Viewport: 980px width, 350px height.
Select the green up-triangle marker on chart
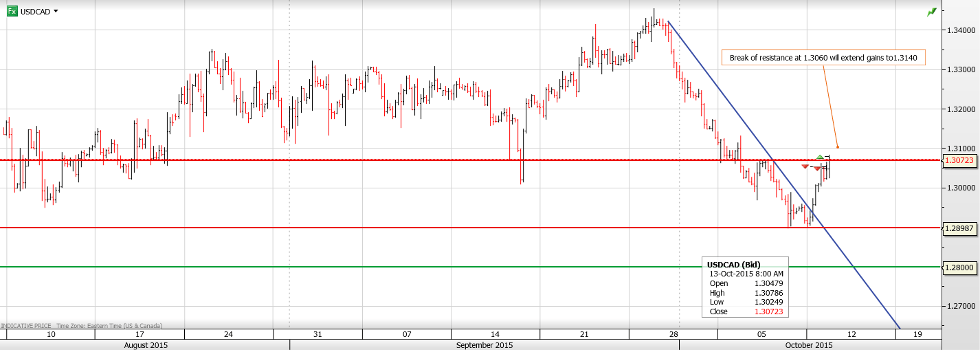click(x=820, y=157)
